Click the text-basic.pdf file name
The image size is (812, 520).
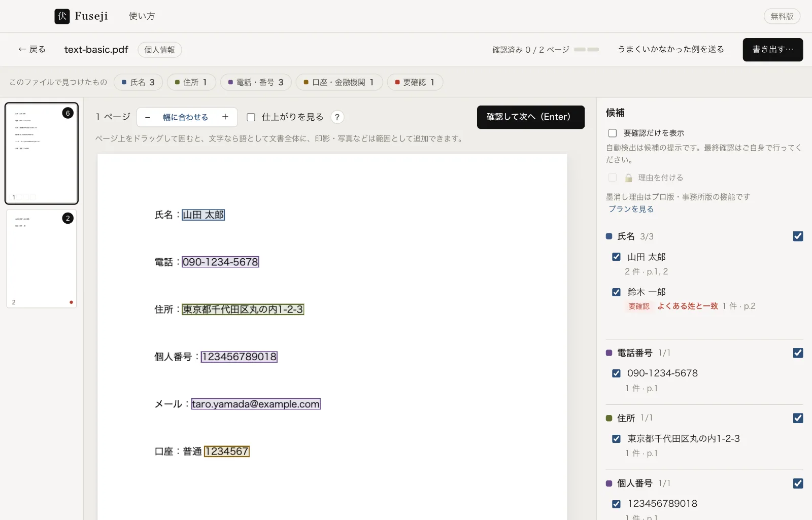tap(96, 50)
